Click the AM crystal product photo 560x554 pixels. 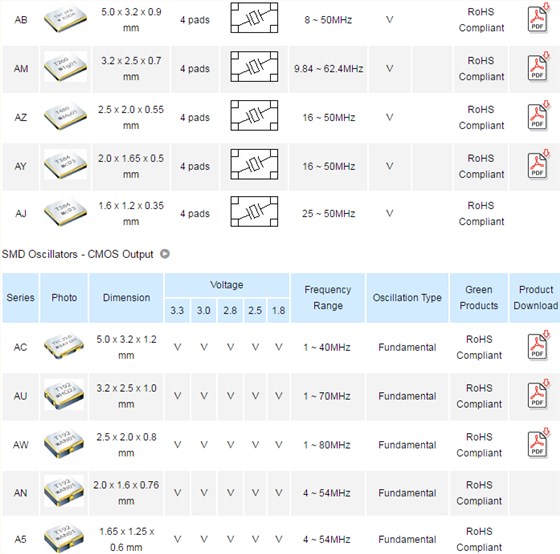click(x=65, y=67)
